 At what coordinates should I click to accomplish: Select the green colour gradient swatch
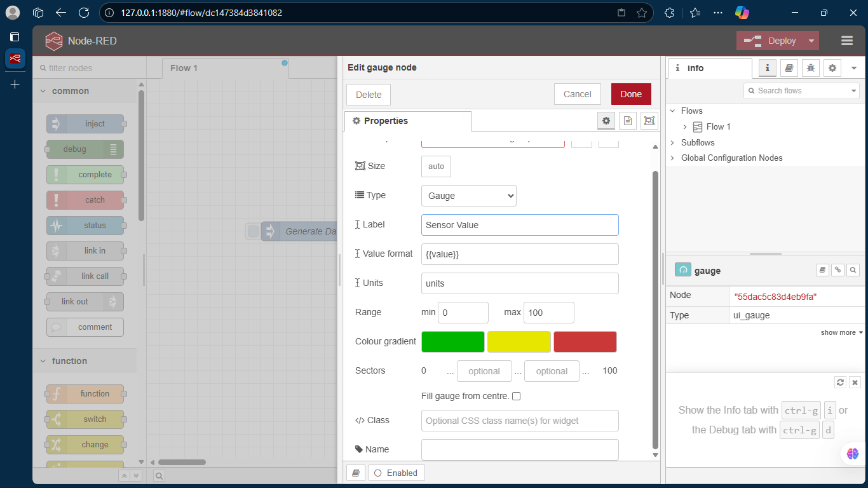click(x=452, y=341)
